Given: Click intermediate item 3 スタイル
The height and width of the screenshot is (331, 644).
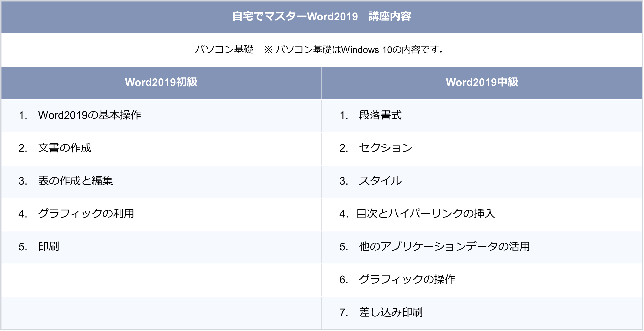Looking at the screenshot, I should [x=380, y=181].
